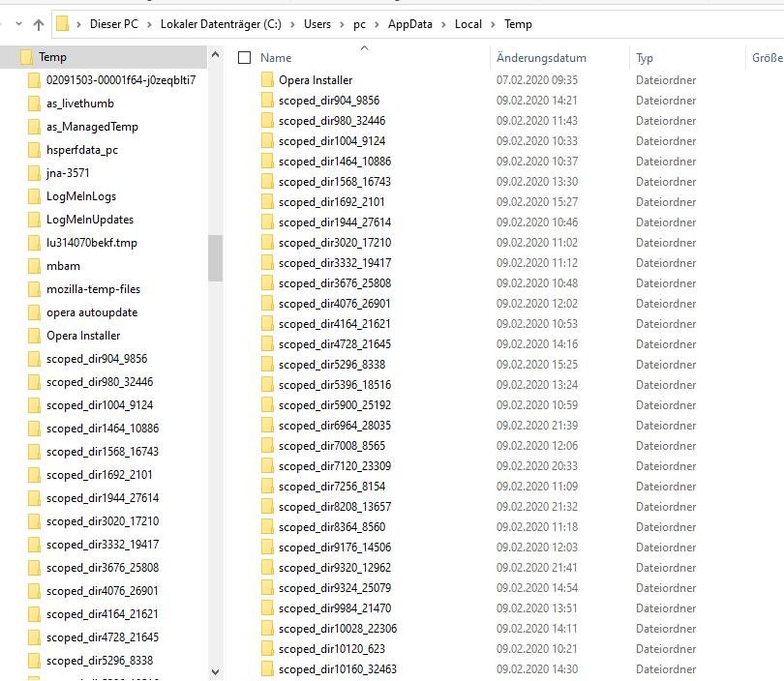The image size is (784, 681).
Task: Click the LogMeInLogs folder icon in tree
Action: click(x=34, y=196)
